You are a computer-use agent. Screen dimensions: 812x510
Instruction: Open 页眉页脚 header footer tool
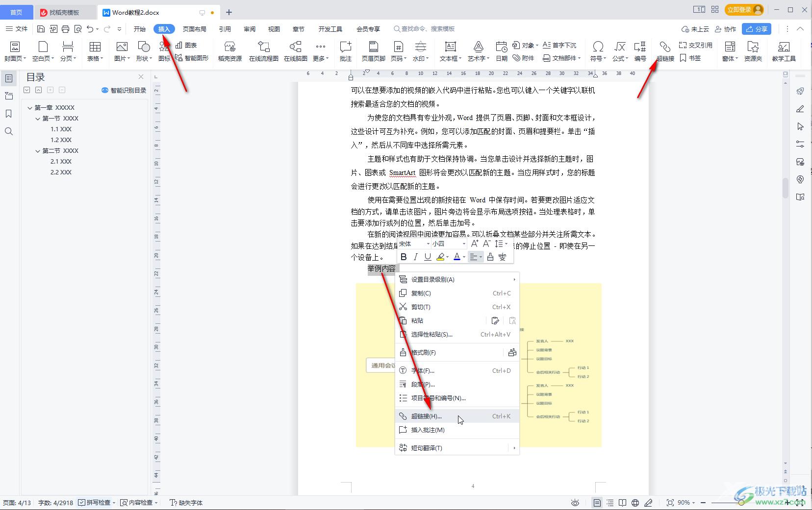click(x=373, y=51)
